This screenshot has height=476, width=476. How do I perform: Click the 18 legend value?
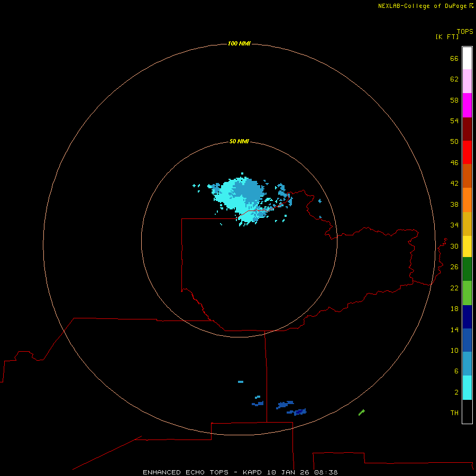pyautogui.click(x=454, y=309)
